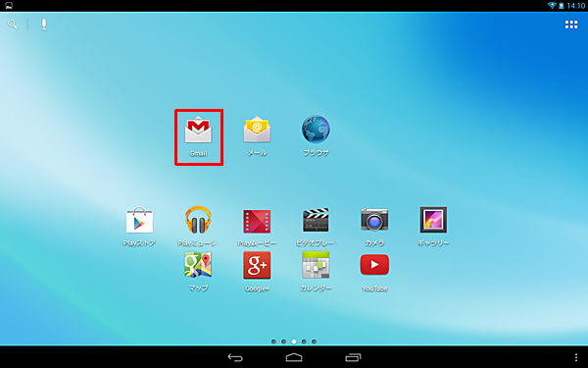The image size is (588, 368).
Task: Tap the home navigation button
Action: pyautogui.click(x=294, y=357)
